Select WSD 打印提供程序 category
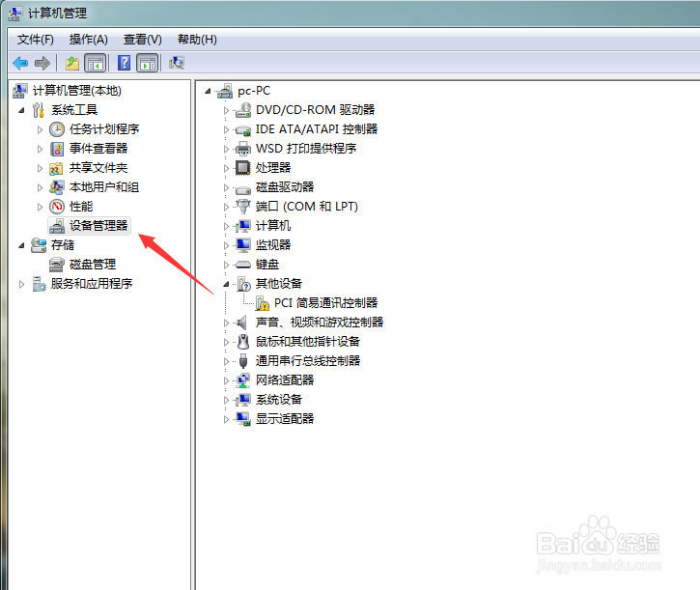700x590 pixels. [306, 149]
